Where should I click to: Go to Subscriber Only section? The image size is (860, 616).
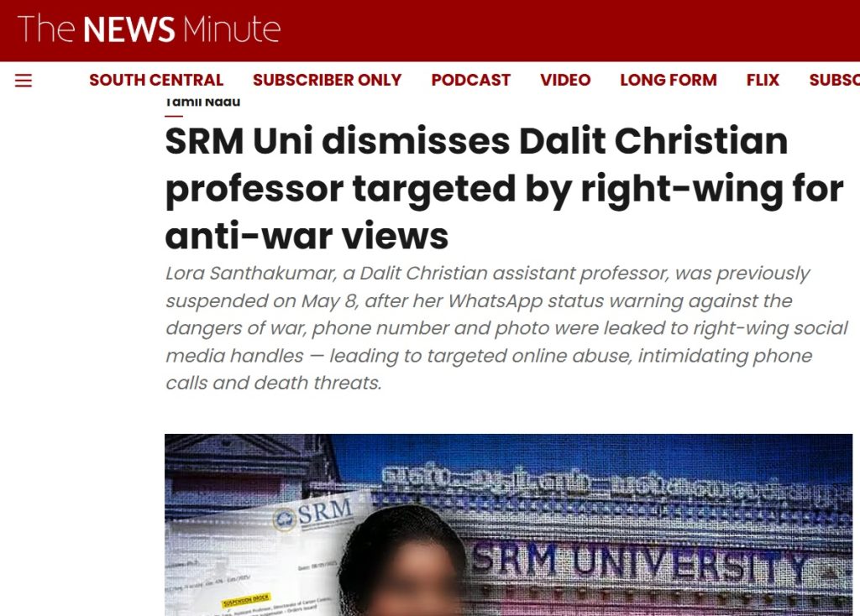coord(327,80)
